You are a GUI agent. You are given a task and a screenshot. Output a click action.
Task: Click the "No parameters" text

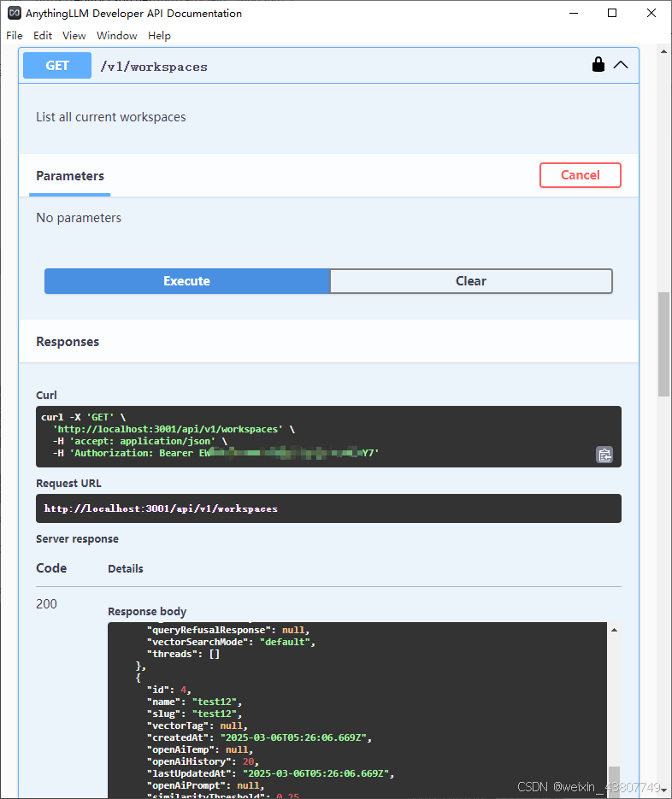coord(79,218)
